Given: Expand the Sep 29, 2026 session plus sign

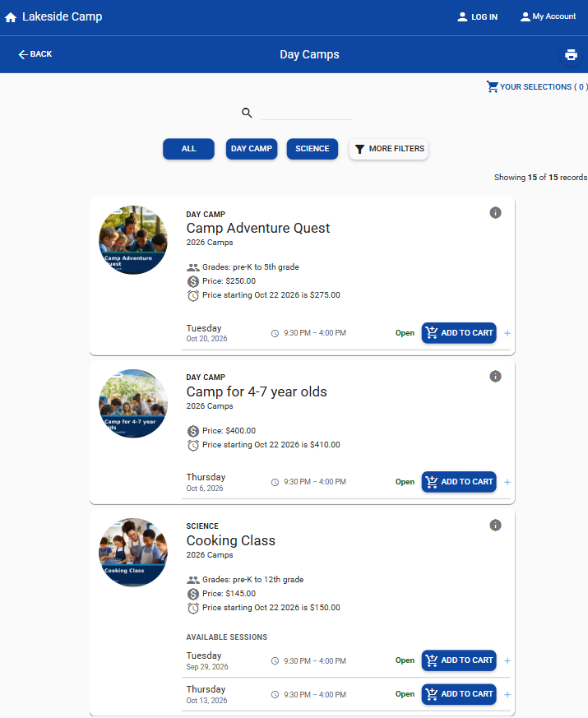Looking at the screenshot, I should point(507,660).
